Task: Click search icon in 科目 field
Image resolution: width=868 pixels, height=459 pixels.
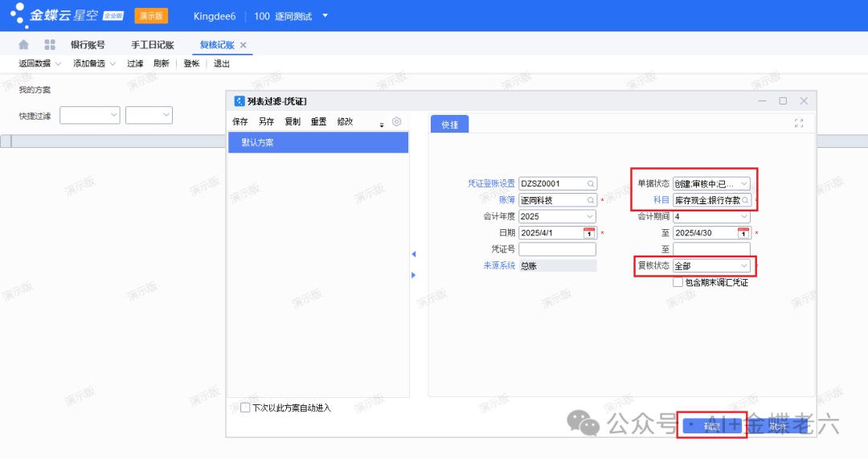Action: pos(744,200)
